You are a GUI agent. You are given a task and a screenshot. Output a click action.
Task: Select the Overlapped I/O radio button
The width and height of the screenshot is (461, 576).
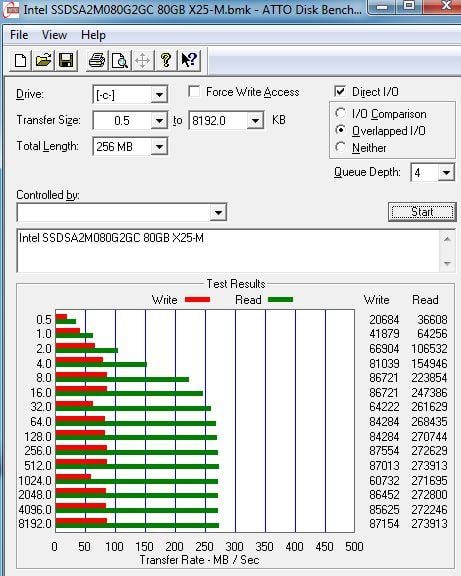[340, 130]
